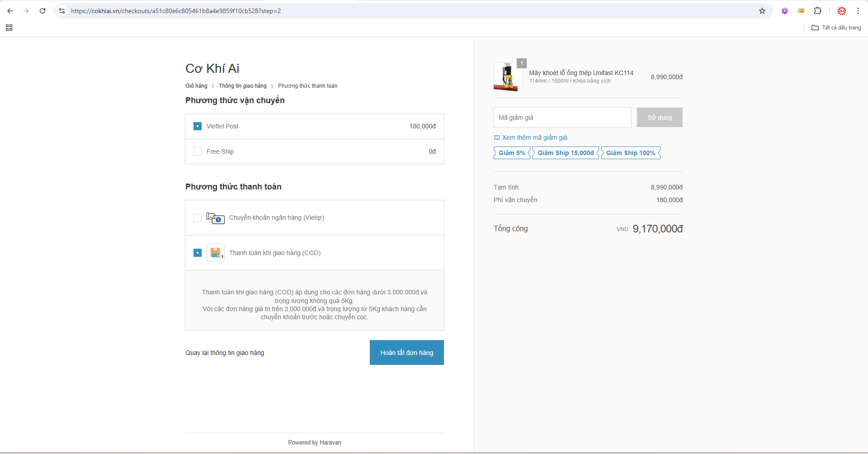Expand Xem thêm mã giảm giá

click(x=534, y=137)
